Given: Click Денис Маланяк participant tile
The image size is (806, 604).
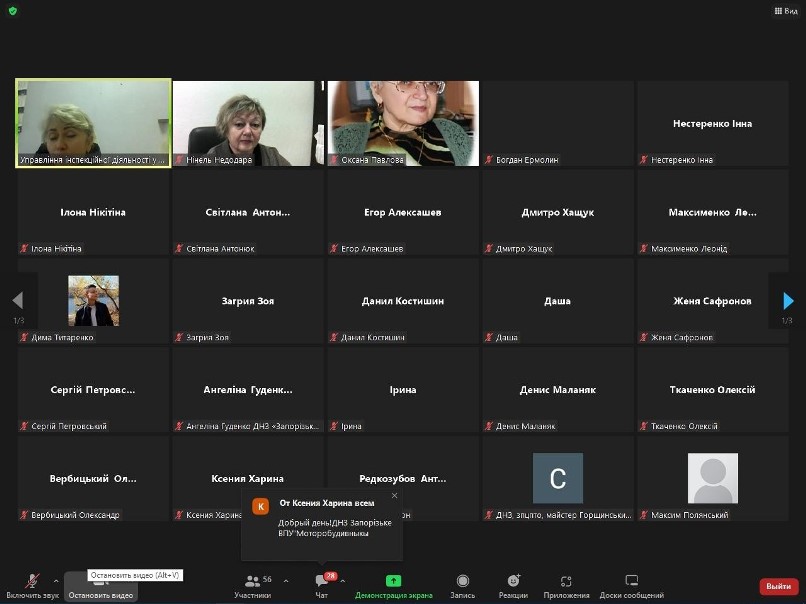Looking at the screenshot, I should click(558, 390).
